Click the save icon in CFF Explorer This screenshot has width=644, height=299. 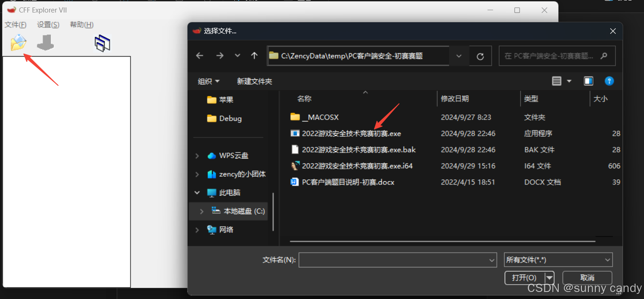click(x=45, y=43)
